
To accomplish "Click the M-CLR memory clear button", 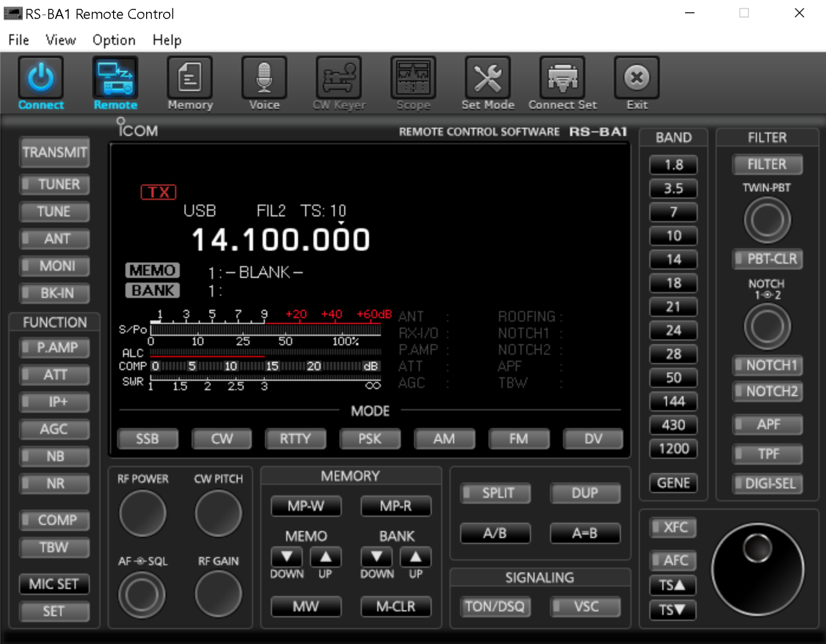I will coord(396,606).
